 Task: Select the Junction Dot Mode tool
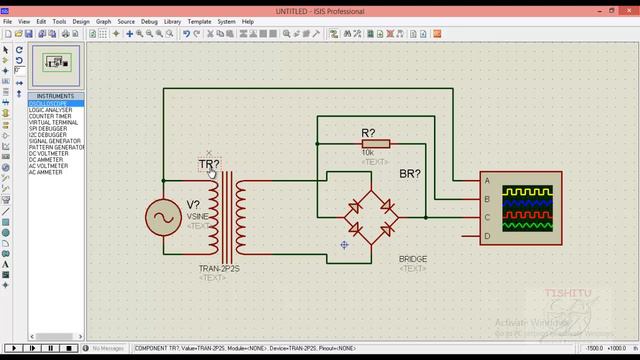click(x=6, y=71)
